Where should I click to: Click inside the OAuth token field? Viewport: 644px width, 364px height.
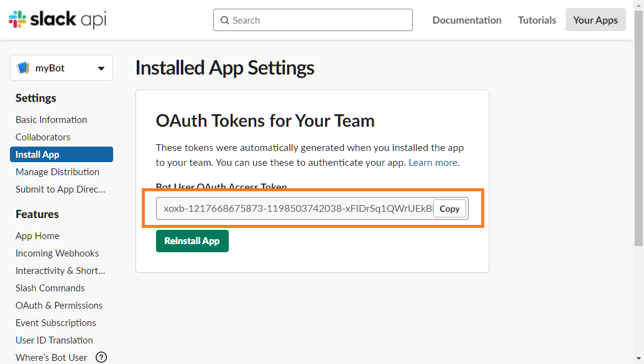[x=292, y=209]
